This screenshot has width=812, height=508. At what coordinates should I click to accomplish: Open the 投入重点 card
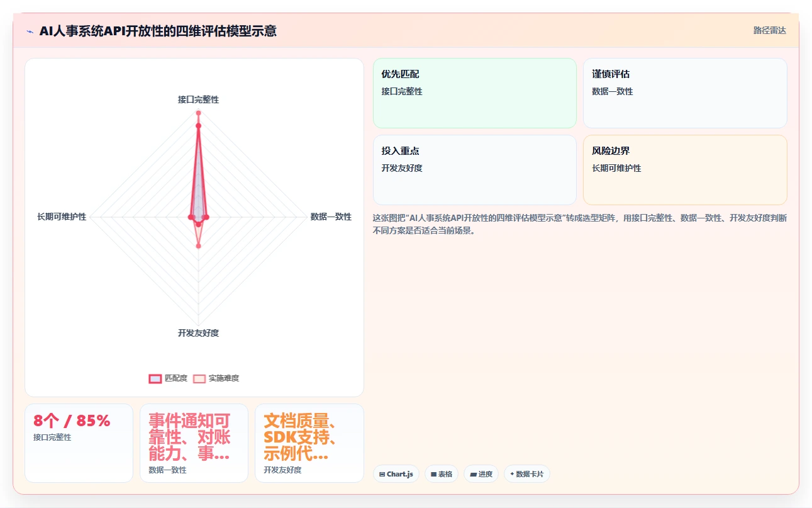coord(475,170)
